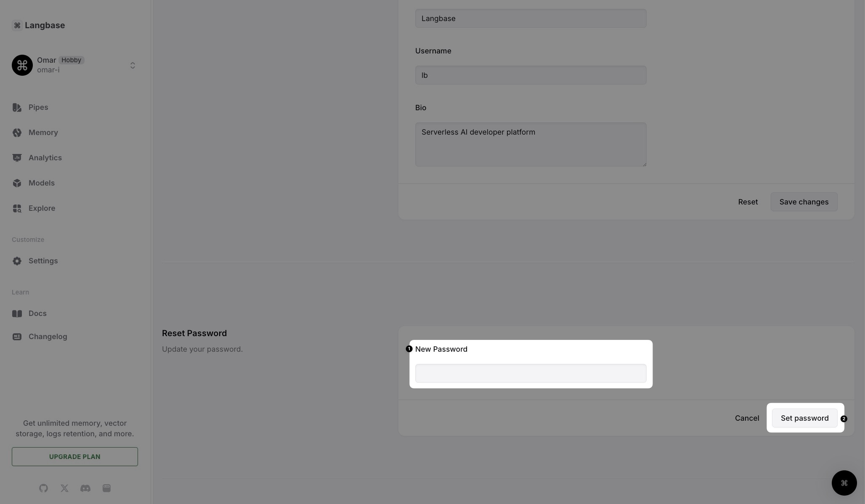This screenshot has width=865, height=504.
Task: Click Discord icon in bottom bar
Action: click(85, 488)
